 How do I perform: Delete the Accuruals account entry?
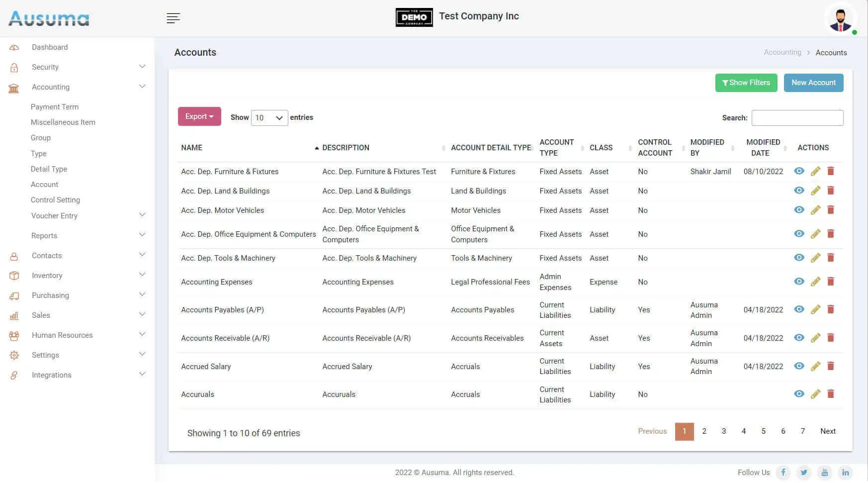point(830,394)
